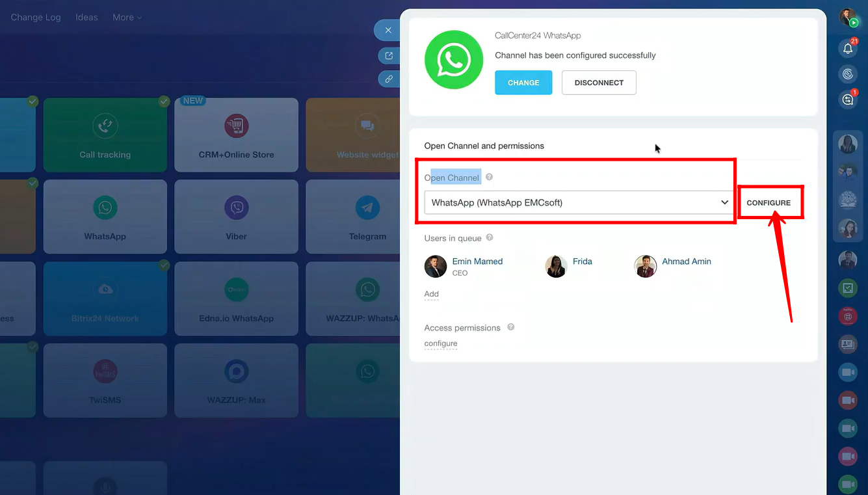Open the CRM+Online Store tile
Image resolution: width=868 pixels, height=495 pixels.
[236, 135]
